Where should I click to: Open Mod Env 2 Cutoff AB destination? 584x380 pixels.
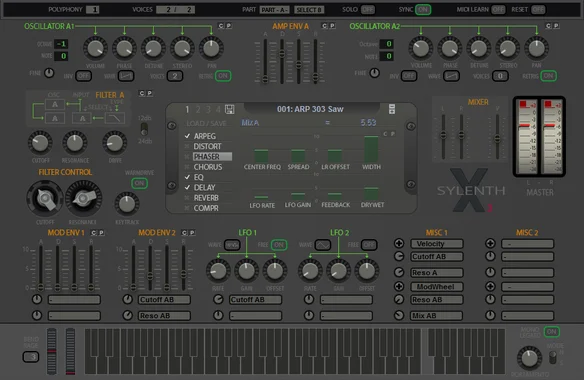[164, 300]
